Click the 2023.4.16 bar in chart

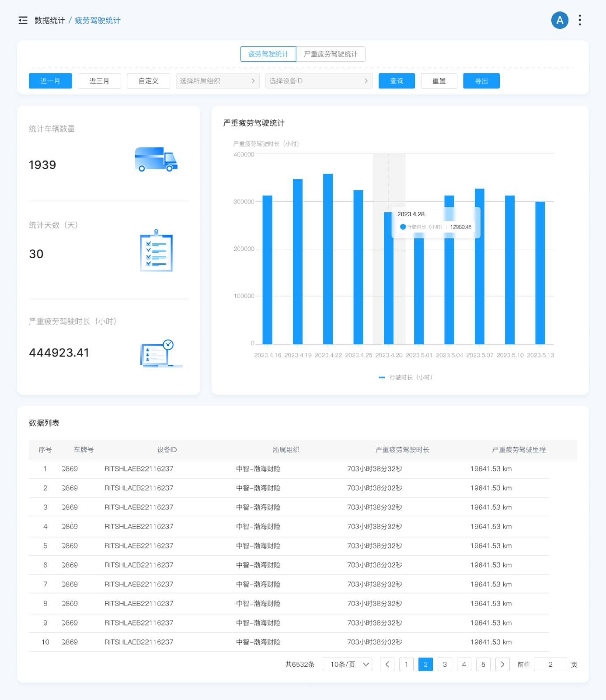pyautogui.click(x=267, y=269)
